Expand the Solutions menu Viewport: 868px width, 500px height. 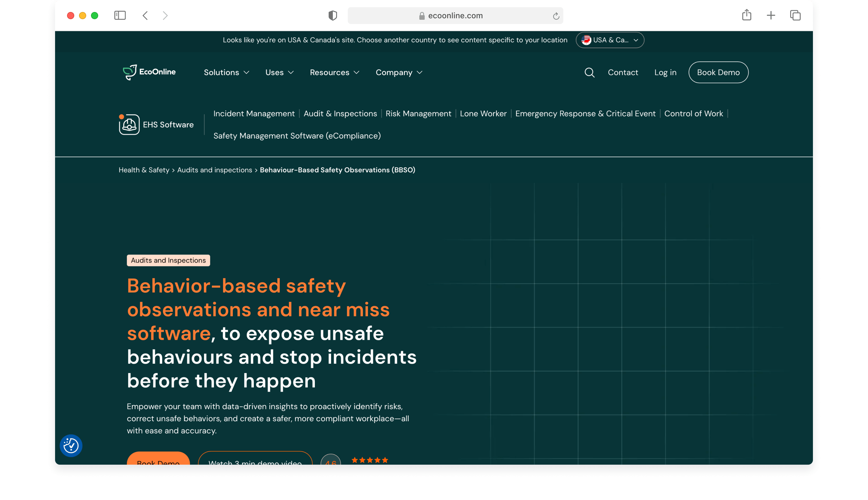click(226, 72)
